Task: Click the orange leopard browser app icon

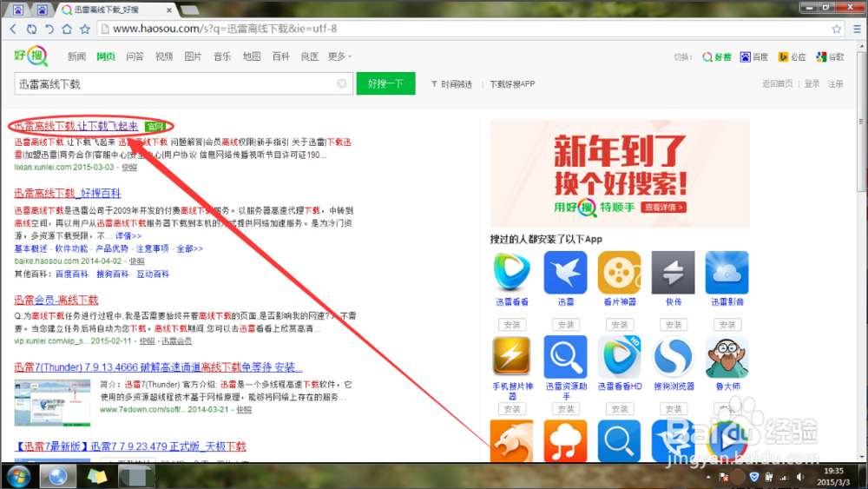Action: point(511,441)
